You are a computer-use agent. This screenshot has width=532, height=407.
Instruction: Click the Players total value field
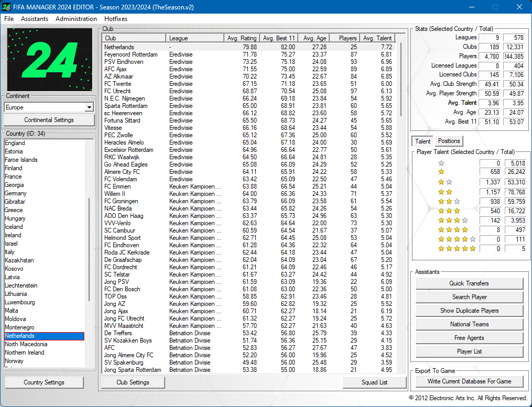point(515,56)
